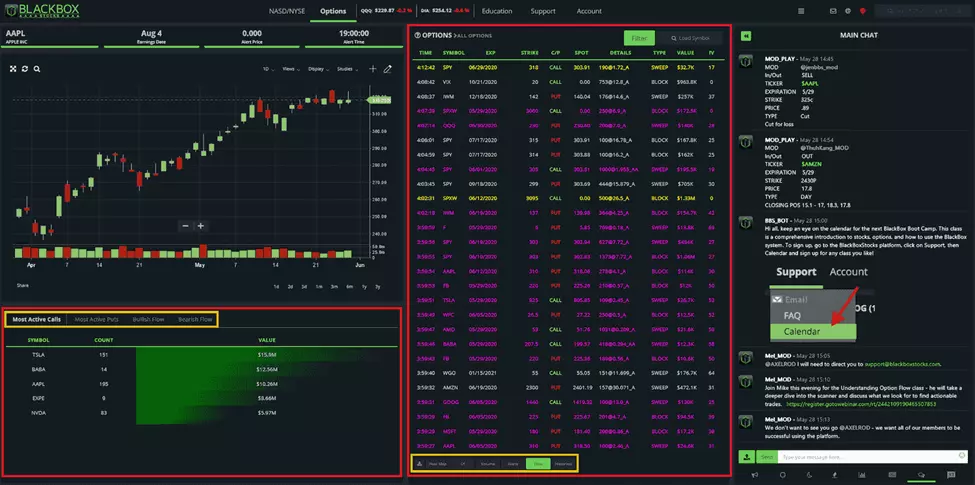Zoom in chart with plus button
The width and height of the screenshot is (975, 485).
coord(200,226)
